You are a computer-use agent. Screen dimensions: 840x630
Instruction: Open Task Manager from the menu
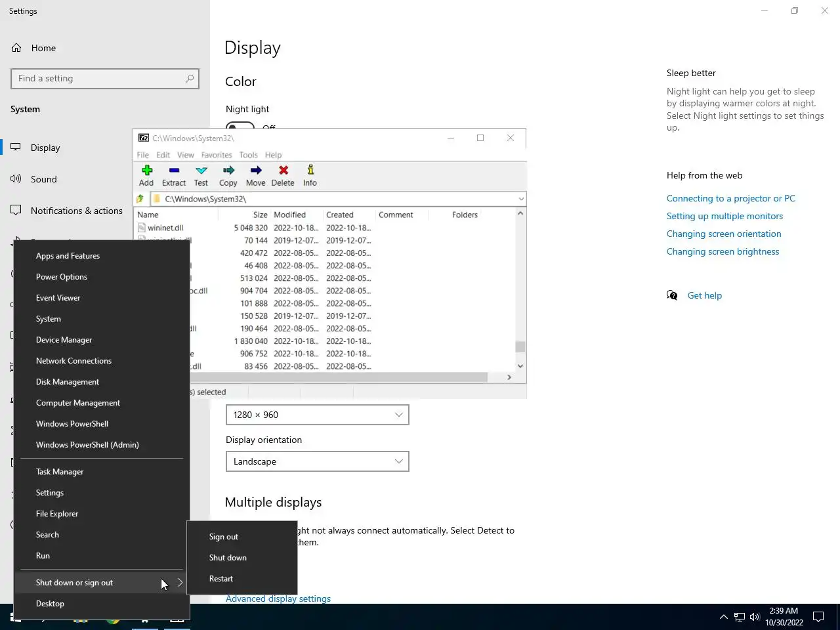click(x=102, y=472)
